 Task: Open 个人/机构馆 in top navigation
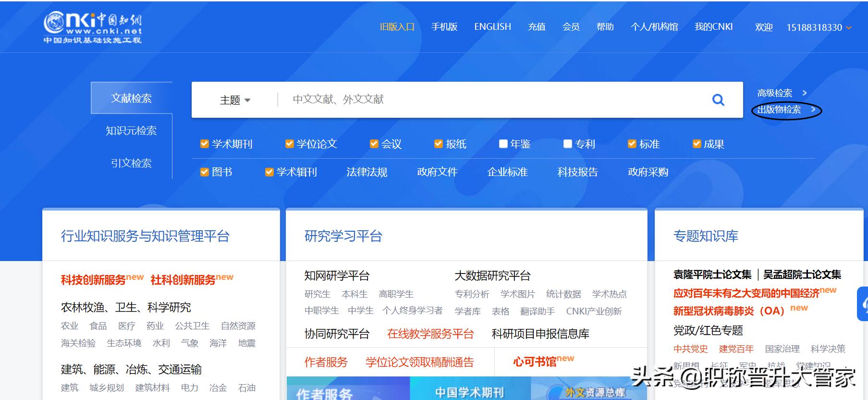[654, 27]
